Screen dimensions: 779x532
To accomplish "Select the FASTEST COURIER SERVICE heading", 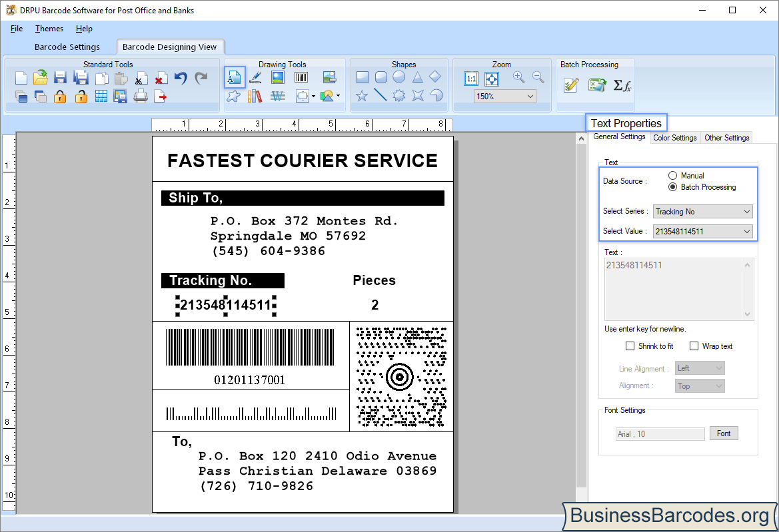I will [303, 160].
